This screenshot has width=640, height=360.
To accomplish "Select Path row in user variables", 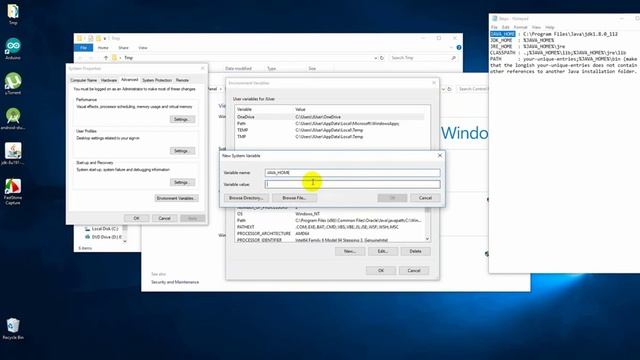I will [x=330, y=123].
